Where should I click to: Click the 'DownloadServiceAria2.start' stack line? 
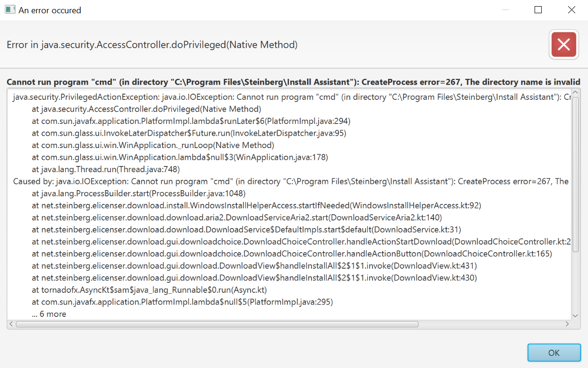click(236, 218)
